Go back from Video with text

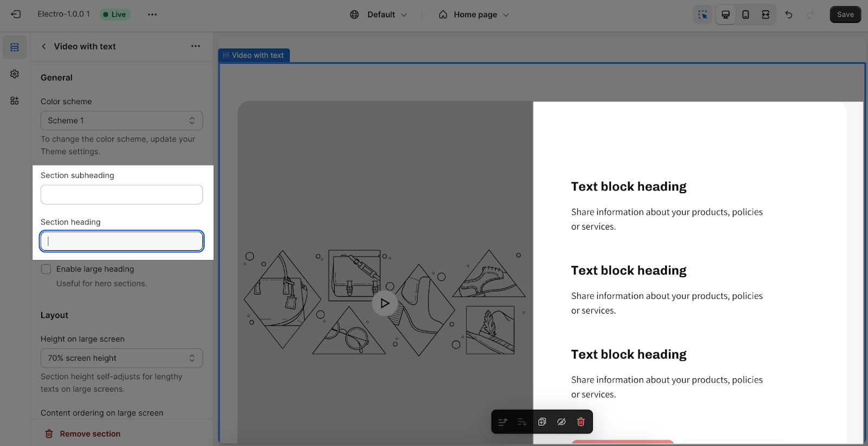tap(44, 47)
